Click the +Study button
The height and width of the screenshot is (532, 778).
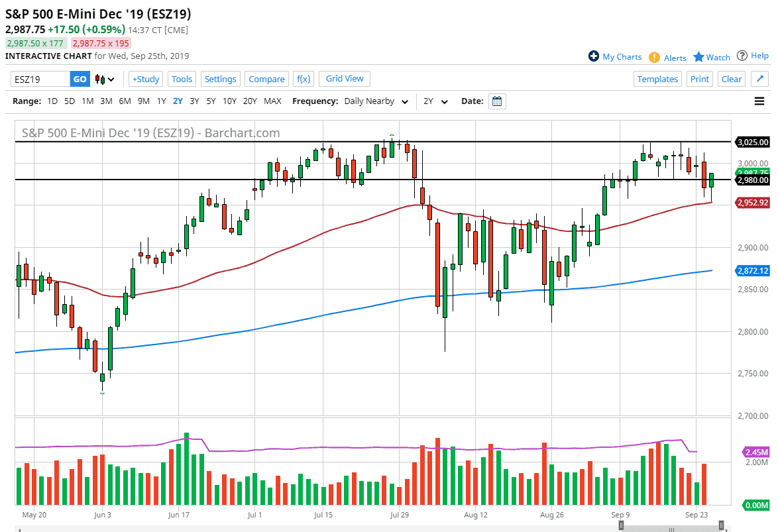(x=145, y=78)
